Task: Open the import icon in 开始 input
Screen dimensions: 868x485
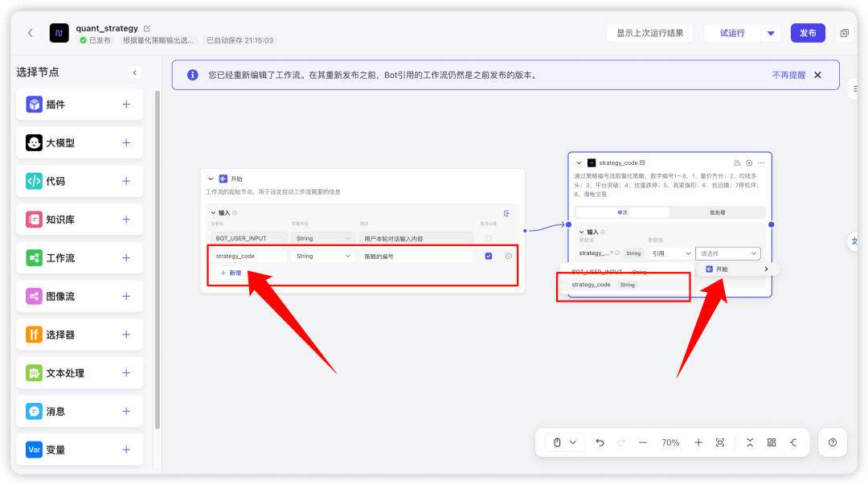Action: click(506, 213)
